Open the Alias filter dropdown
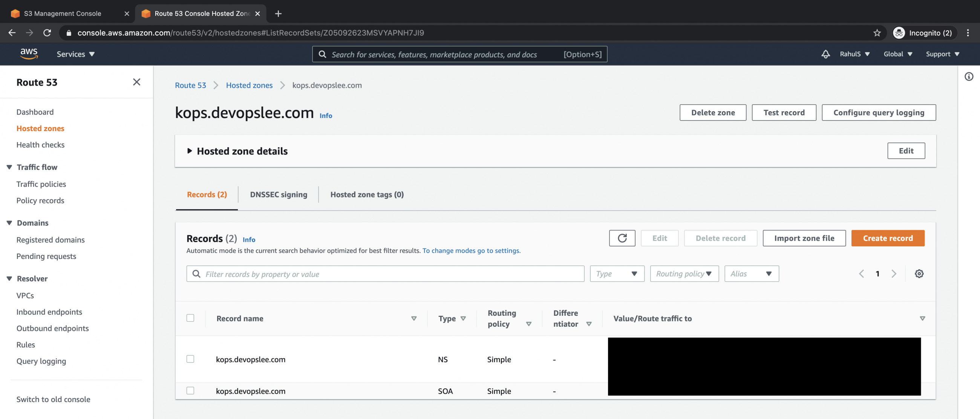The height and width of the screenshot is (419, 980). 751,274
